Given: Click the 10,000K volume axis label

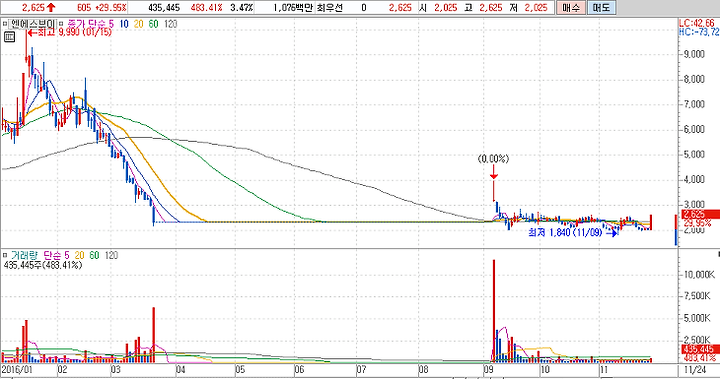Looking at the screenshot, I should 699,275.
